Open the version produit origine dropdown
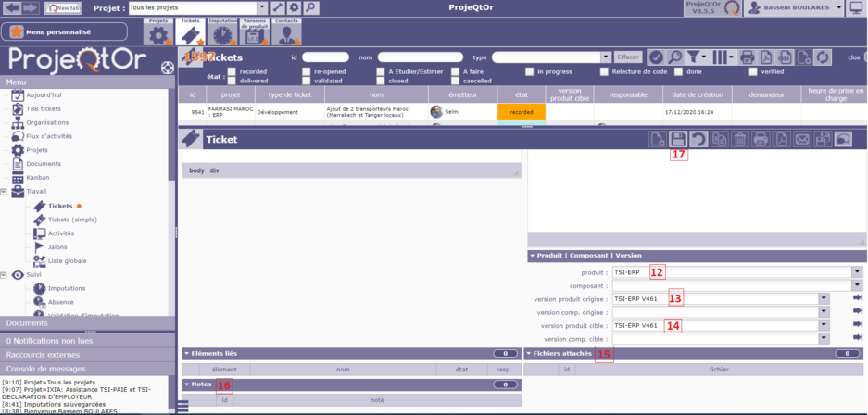 pyautogui.click(x=824, y=299)
